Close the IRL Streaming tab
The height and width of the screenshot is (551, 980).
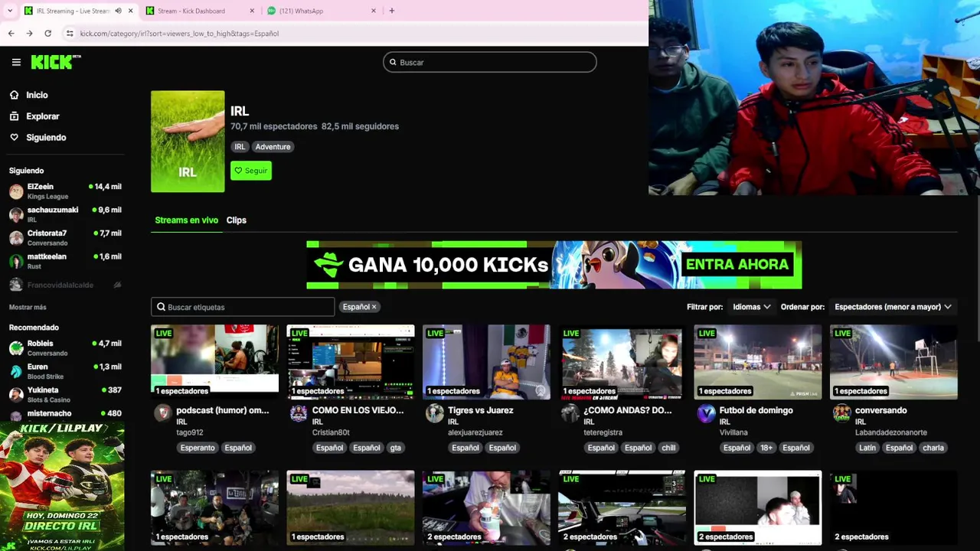(x=130, y=11)
